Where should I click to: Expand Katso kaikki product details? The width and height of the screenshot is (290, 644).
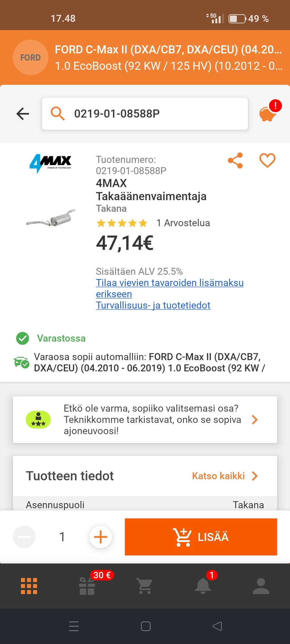(x=225, y=476)
